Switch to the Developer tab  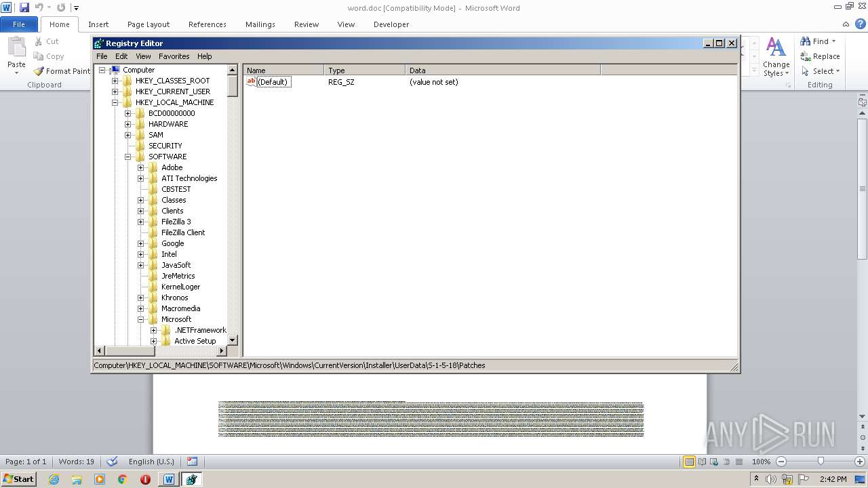391,24
